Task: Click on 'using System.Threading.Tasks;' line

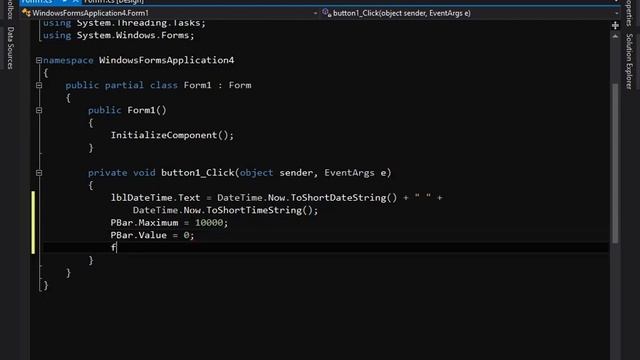Action: click(124, 23)
